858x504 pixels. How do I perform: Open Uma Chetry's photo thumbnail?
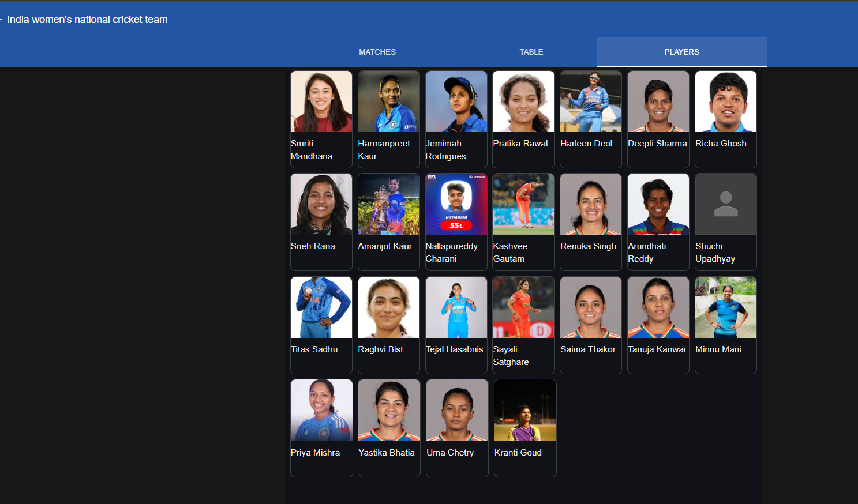(457, 410)
